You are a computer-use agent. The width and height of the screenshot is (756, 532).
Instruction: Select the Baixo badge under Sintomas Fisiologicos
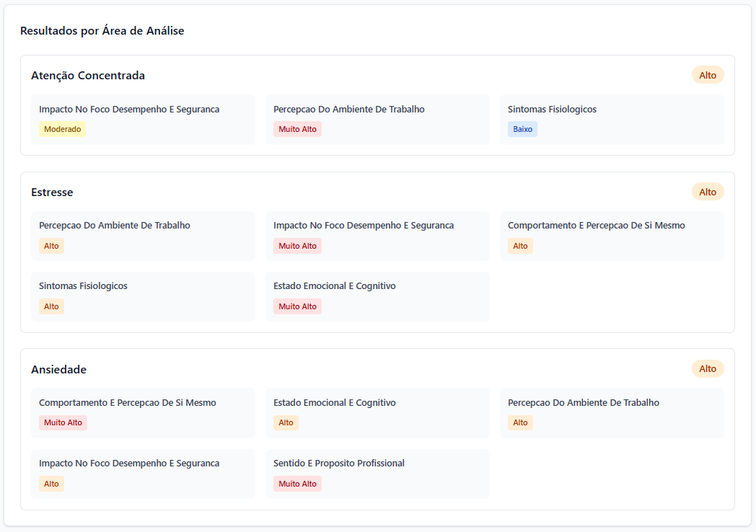point(522,128)
